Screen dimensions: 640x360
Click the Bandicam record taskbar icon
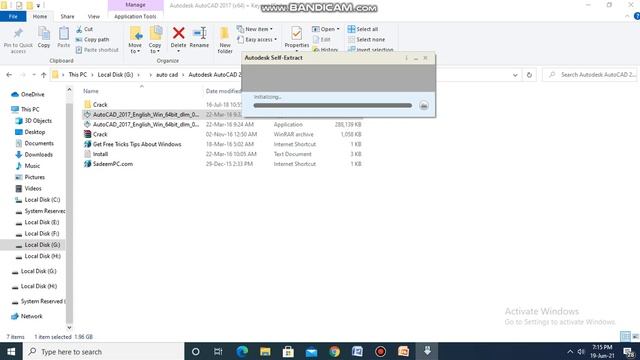click(x=380, y=351)
